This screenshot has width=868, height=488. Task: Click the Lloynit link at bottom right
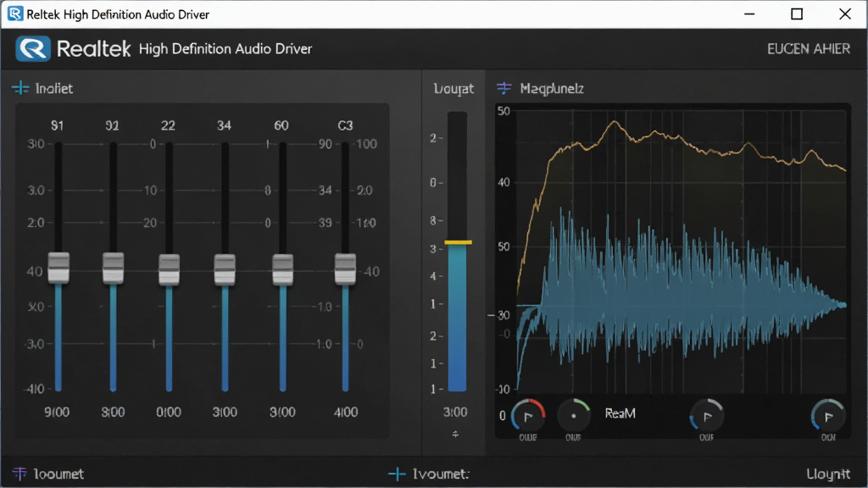827,474
